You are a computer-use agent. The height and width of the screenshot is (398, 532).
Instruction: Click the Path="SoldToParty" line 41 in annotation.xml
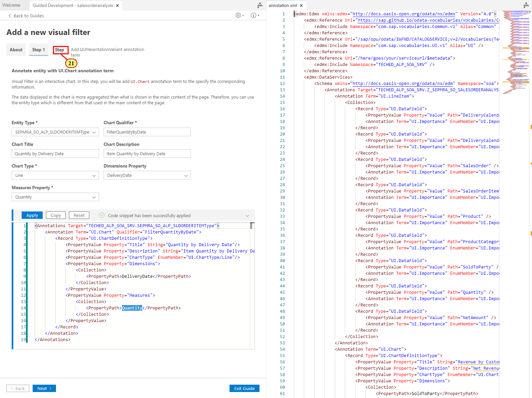[432, 267]
